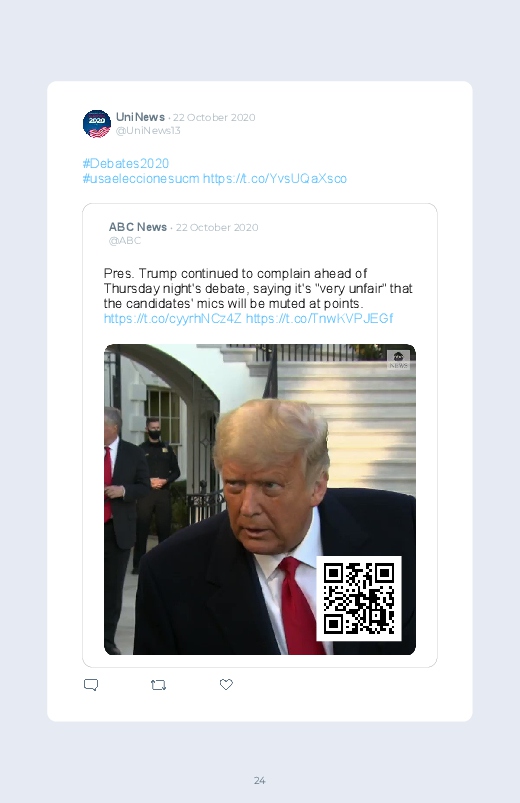Open the #Debates2020 hashtag

tap(126, 163)
